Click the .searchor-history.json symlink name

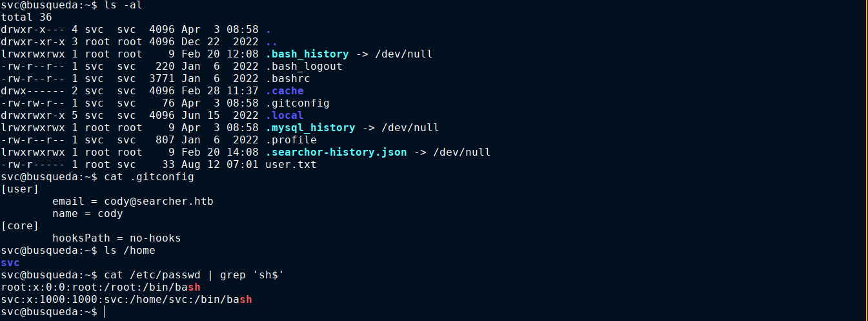[x=336, y=152]
